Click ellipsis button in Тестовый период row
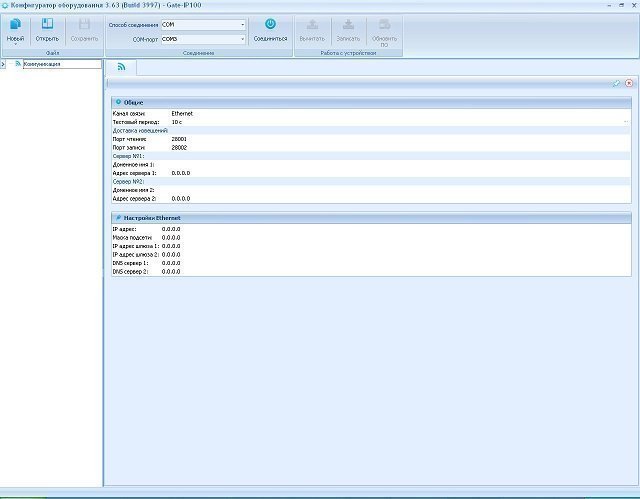Image resolution: width=640 pixels, height=499 pixels. 626,122
